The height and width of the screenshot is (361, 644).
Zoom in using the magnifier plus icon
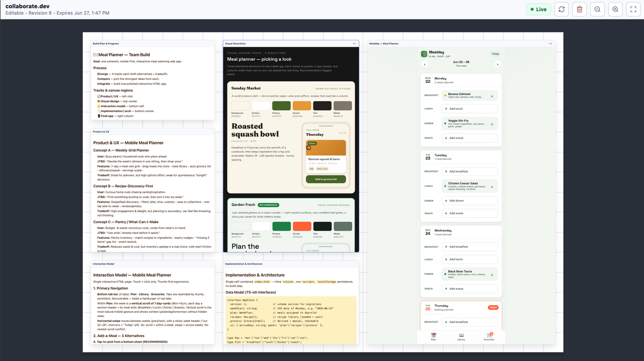coord(615,9)
